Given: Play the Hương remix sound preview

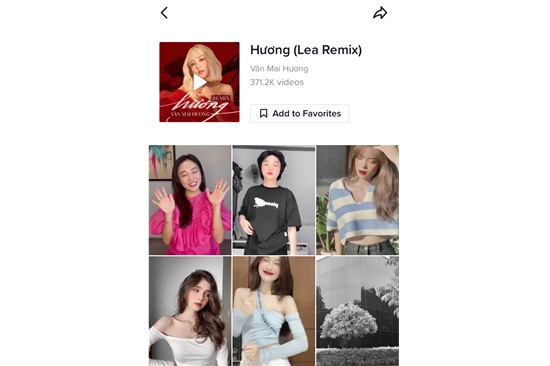Looking at the screenshot, I should tap(199, 82).
